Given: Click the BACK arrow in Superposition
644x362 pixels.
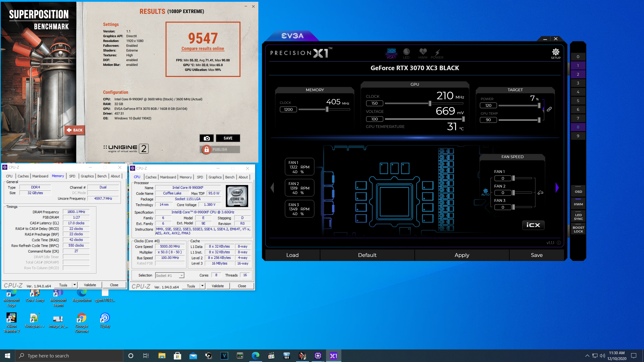Looking at the screenshot, I should click(x=75, y=130).
